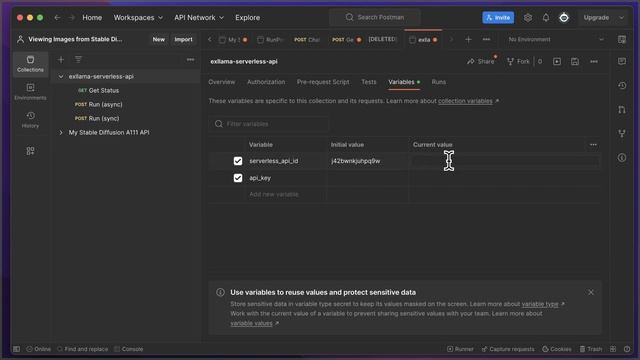Open the No Environment selector
The width and height of the screenshot is (640, 360).
pos(556,40)
